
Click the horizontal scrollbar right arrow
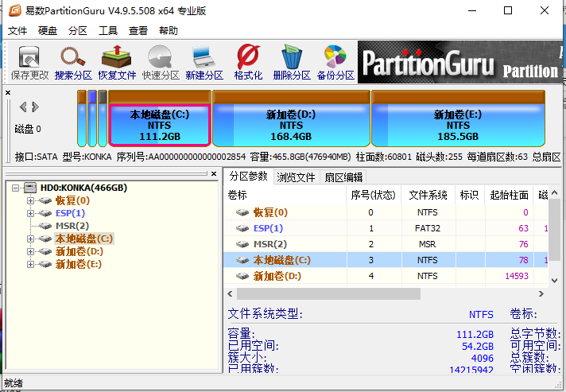(x=541, y=294)
